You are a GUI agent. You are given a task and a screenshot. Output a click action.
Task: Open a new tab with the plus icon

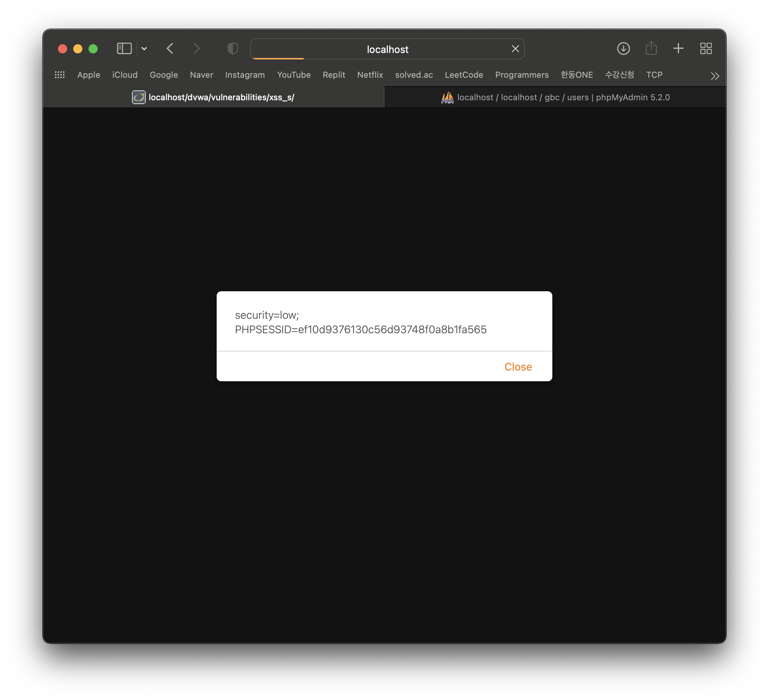coord(678,48)
